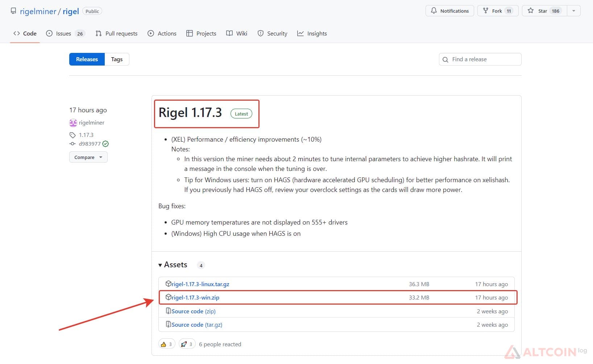Open the rigel repository name link

click(71, 11)
